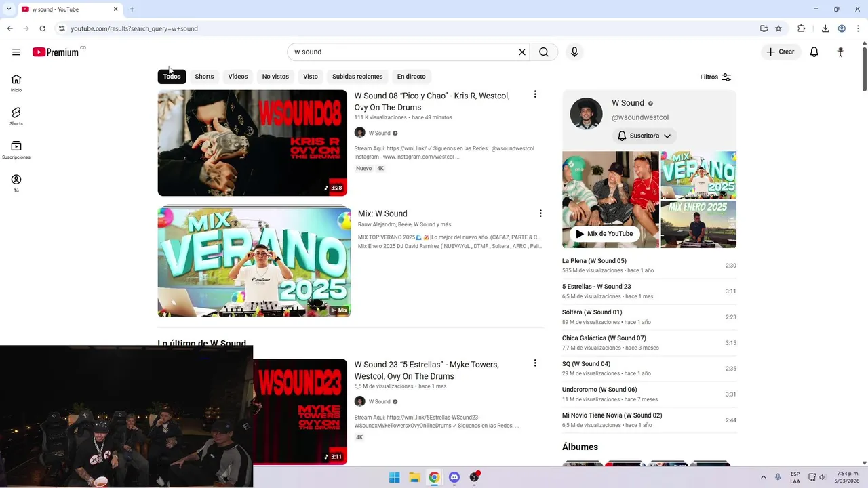The image size is (868, 488).
Task: Open the WSOUND08 video thumbnail
Action: (252, 143)
